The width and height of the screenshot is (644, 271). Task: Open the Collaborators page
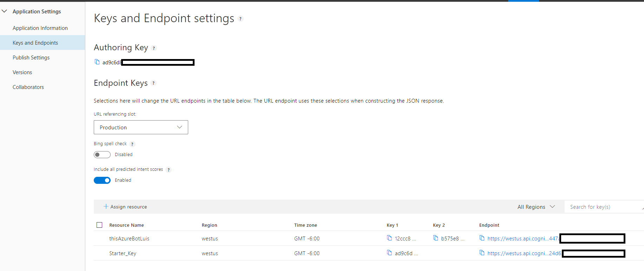pyautogui.click(x=28, y=87)
